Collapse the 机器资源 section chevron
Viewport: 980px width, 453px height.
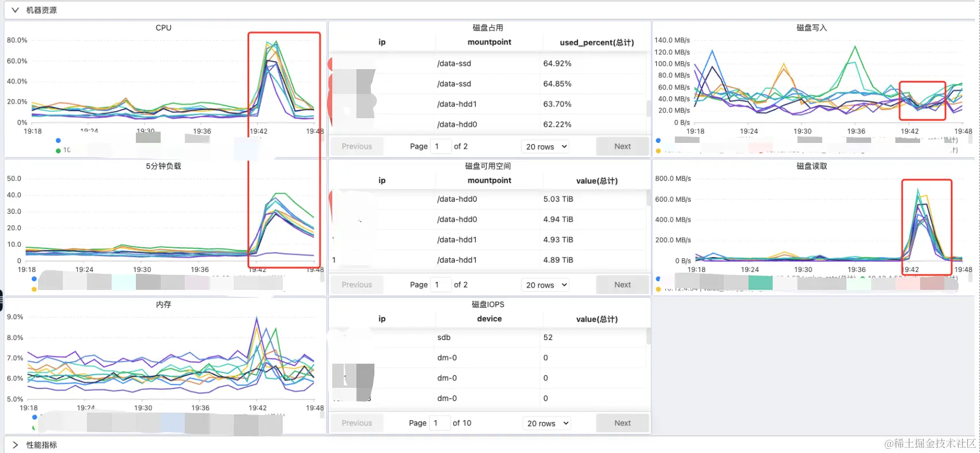tap(15, 10)
